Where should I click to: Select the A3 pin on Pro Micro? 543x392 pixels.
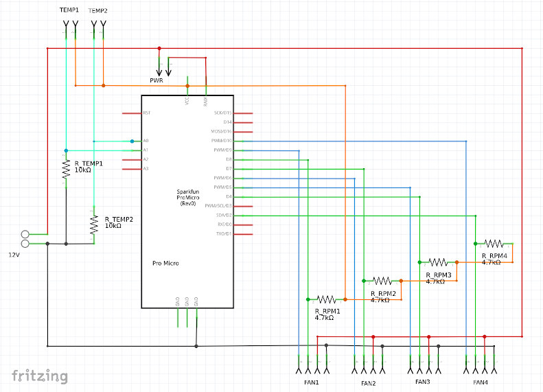point(132,169)
